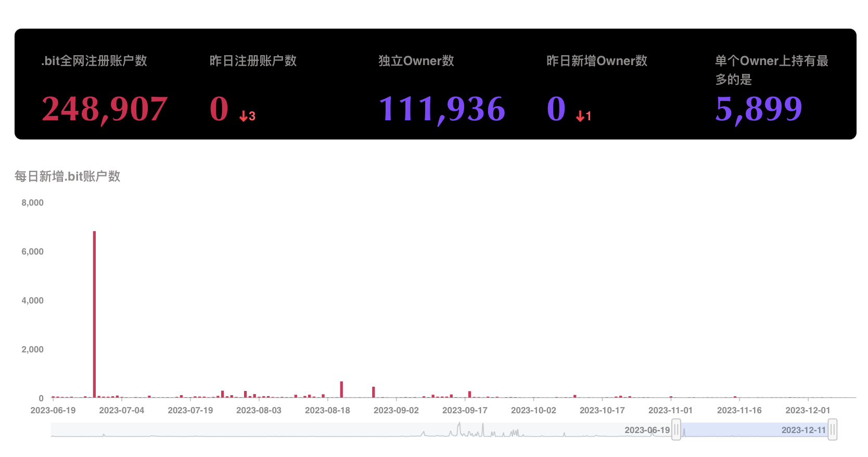Click the slider end date label 2023-12-11
This screenshot has width=868, height=457.
point(803,430)
